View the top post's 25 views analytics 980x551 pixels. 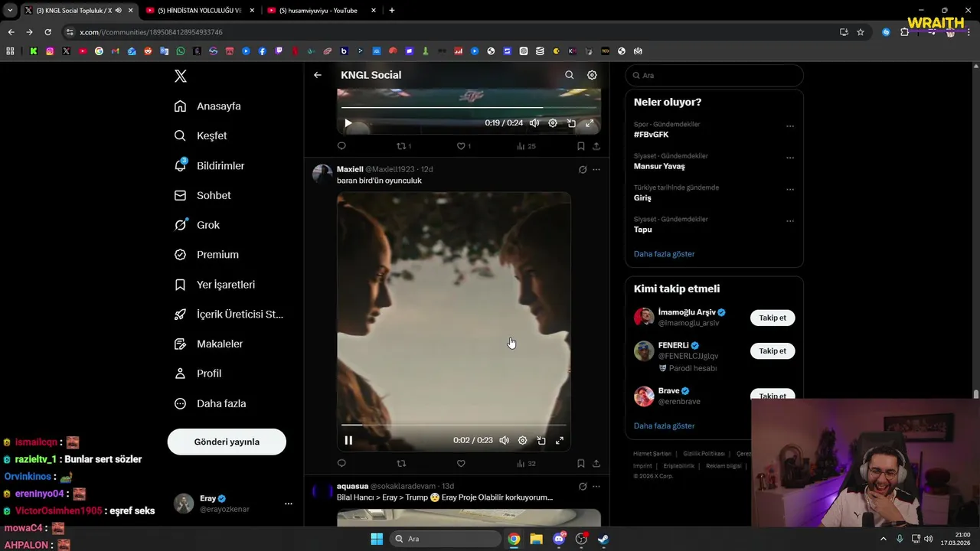(526, 146)
